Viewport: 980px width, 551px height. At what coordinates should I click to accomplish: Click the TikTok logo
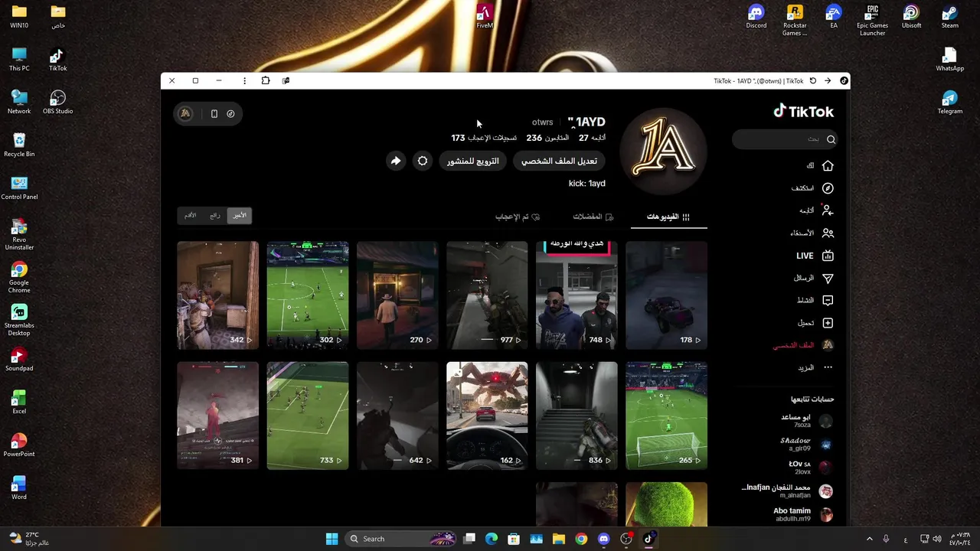point(803,112)
